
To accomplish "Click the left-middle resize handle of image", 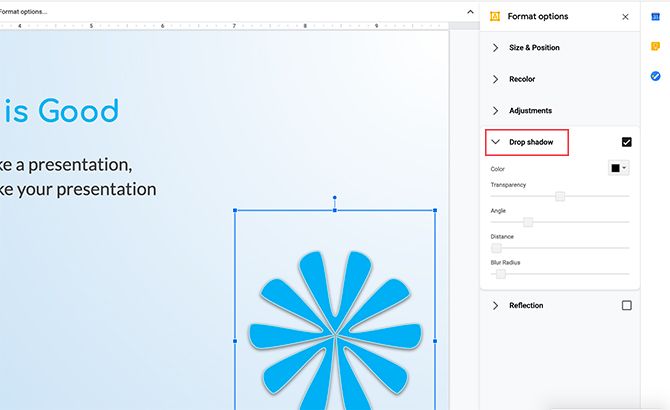I will (235, 341).
